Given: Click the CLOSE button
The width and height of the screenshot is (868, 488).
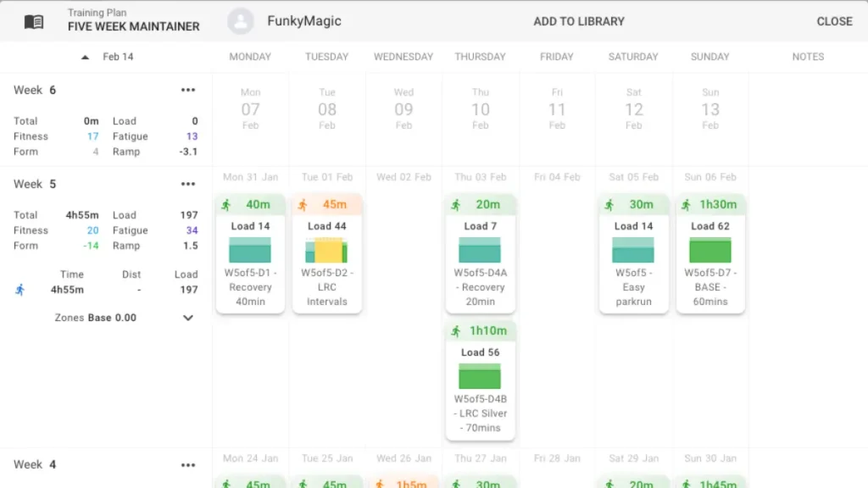Looking at the screenshot, I should [834, 21].
